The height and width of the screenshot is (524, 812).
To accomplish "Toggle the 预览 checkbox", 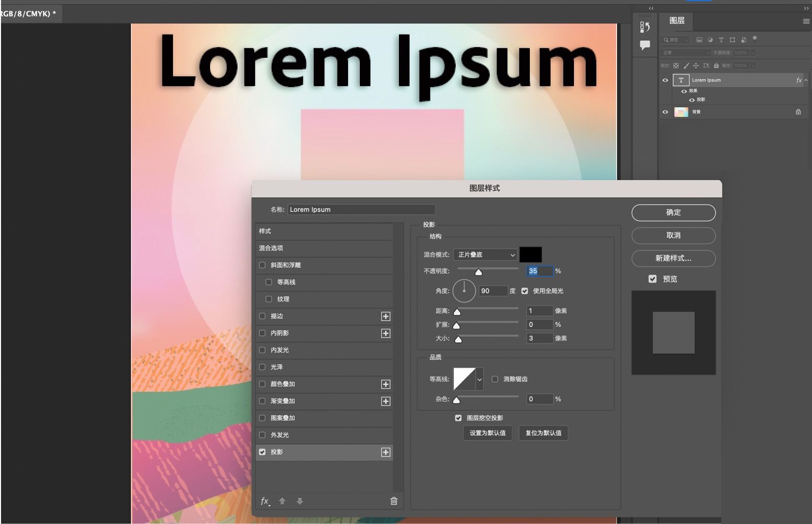I will (x=653, y=279).
